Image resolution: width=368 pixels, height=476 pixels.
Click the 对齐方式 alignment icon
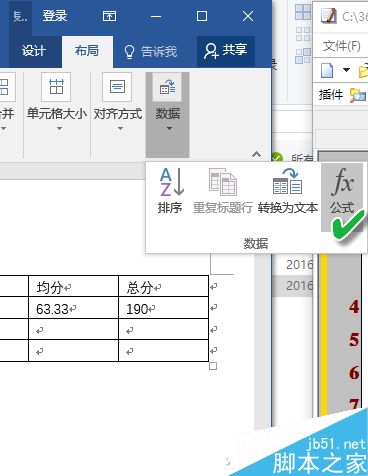[x=118, y=87]
